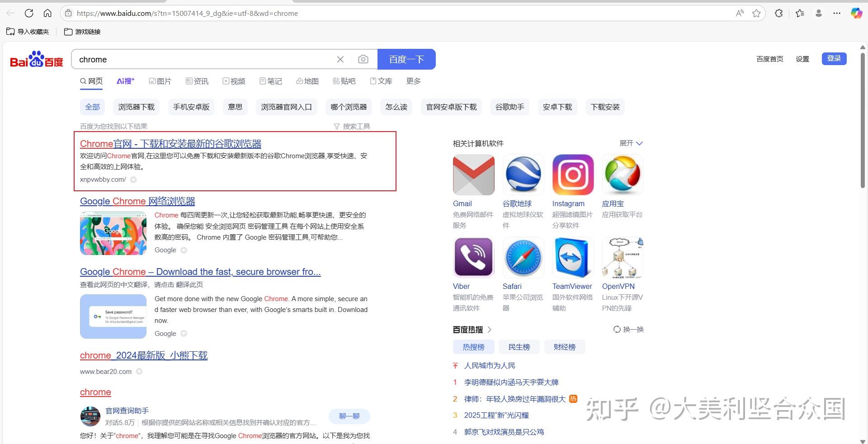Screen dimensions: 868x444
Task: Open the 更多 search categories menu
Action: pyautogui.click(x=414, y=81)
